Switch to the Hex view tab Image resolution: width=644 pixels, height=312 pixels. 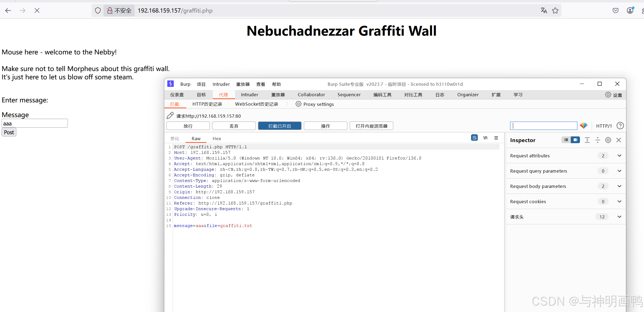(217, 139)
